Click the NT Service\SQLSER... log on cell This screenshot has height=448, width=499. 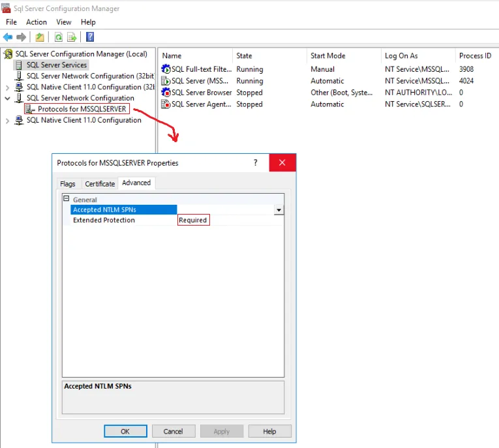coord(417,104)
